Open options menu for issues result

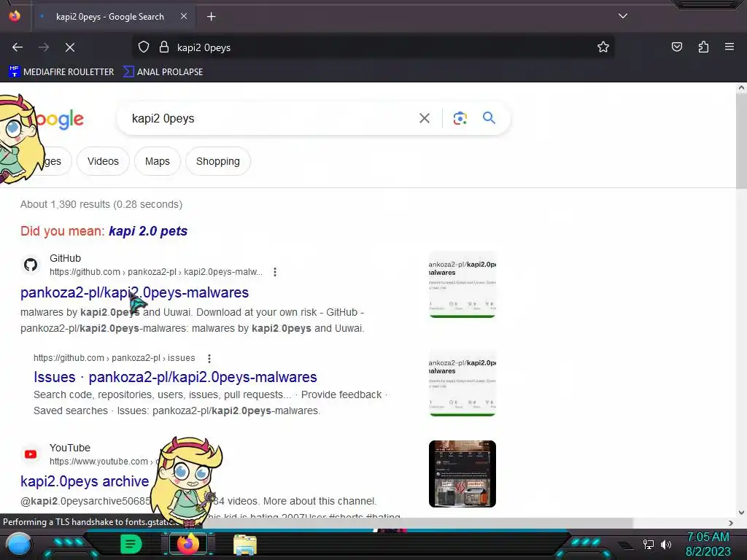pos(209,358)
